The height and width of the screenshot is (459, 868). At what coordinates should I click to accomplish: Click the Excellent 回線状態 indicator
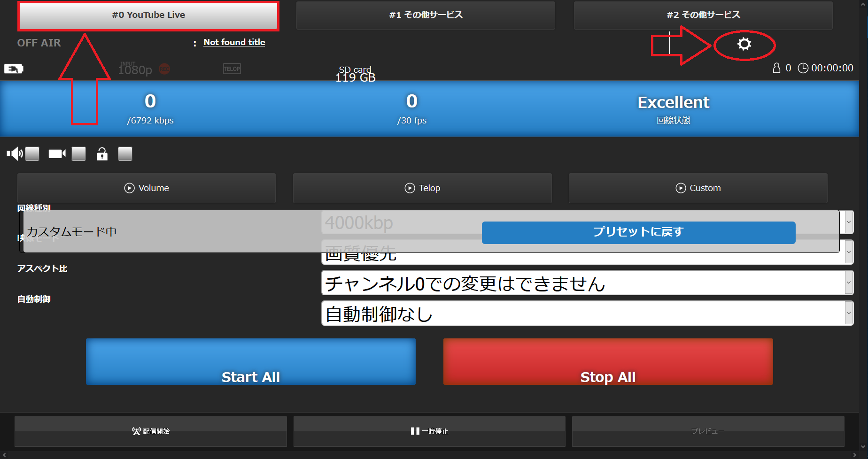tap(673, 109)
